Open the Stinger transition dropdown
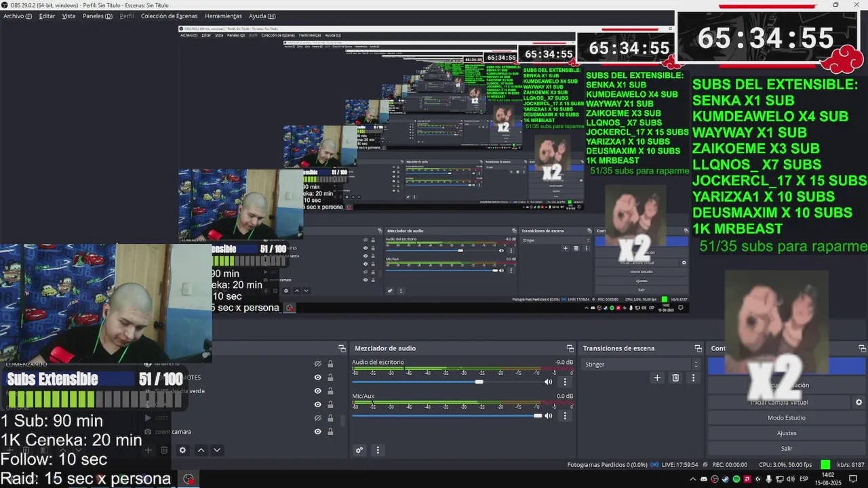 click(x=641, y=365)
